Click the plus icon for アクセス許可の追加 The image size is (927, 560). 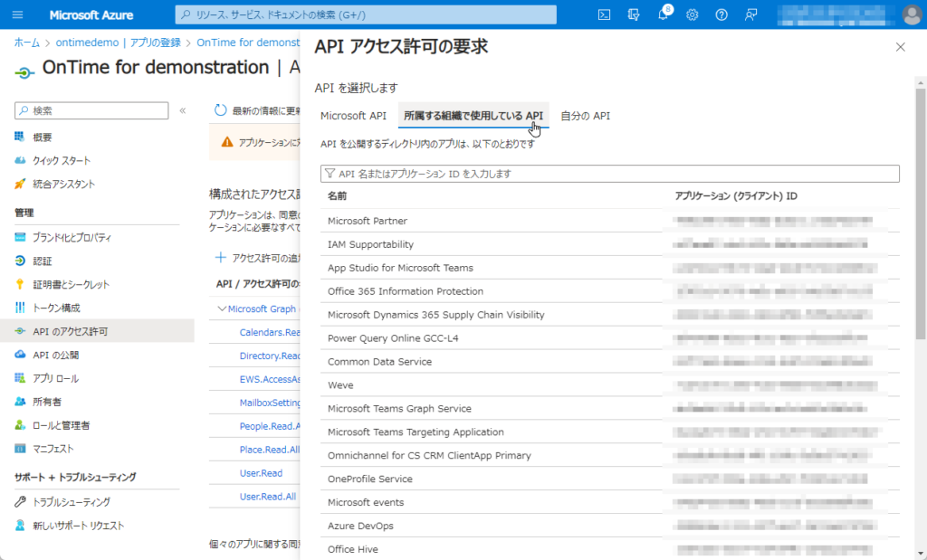221,258
